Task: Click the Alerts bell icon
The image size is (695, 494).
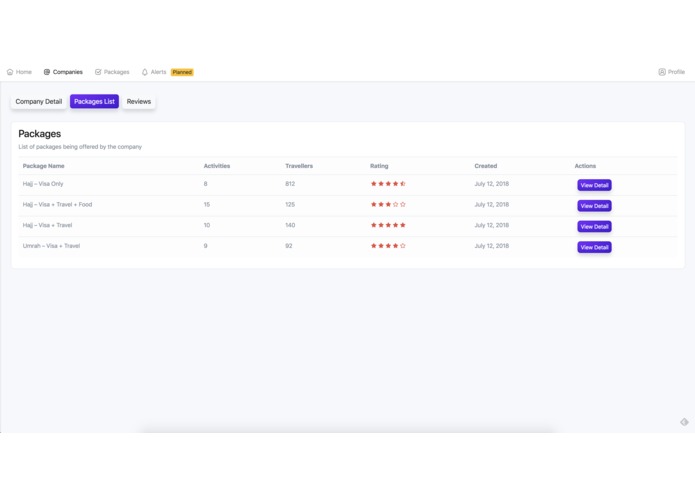Action: 144,72
